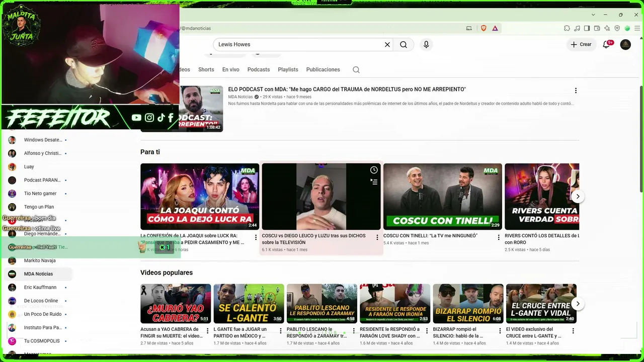Screen dimensions: 644x362
Task: Open options for RESIDENTE le RESPONDIÓ video
Action: 427,331
